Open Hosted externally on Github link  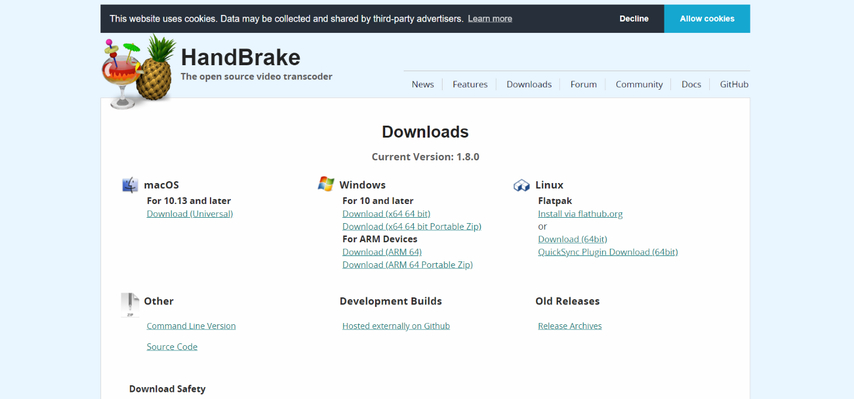(x=396, y=326)
